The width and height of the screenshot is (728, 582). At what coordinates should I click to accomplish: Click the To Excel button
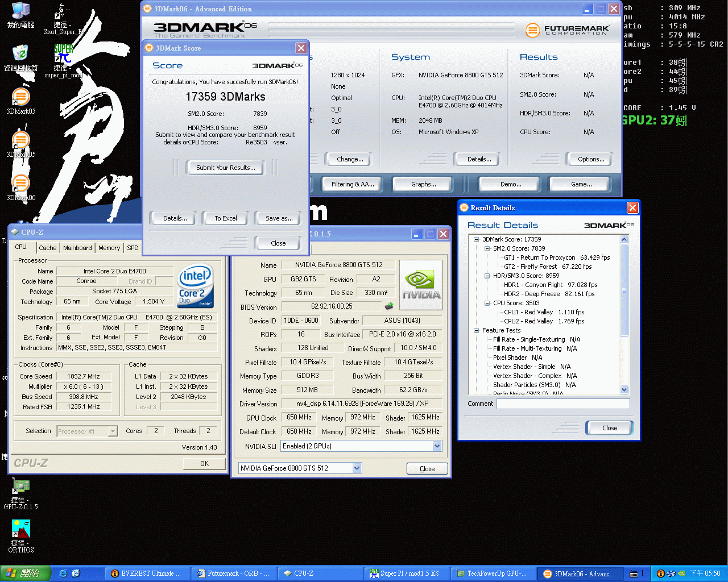click(x=226, y=218)
